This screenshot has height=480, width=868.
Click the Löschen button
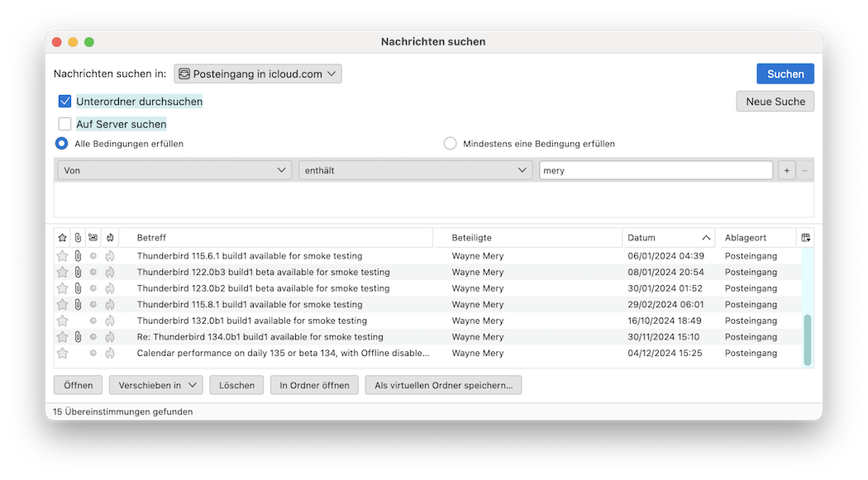pos(237,386)
